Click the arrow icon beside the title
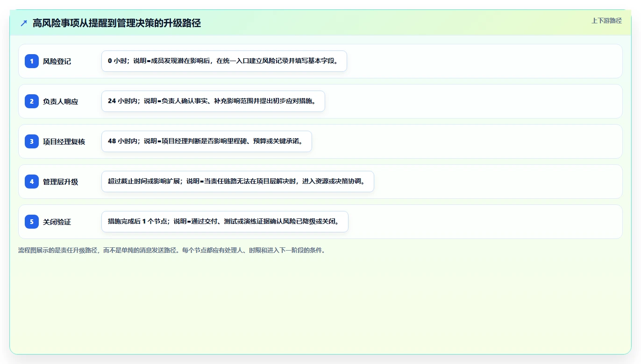The image size is (641, 364). point(24,23)
